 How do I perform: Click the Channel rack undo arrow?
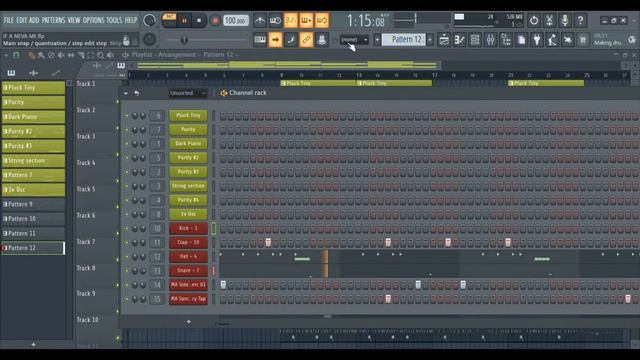(137, 93)
